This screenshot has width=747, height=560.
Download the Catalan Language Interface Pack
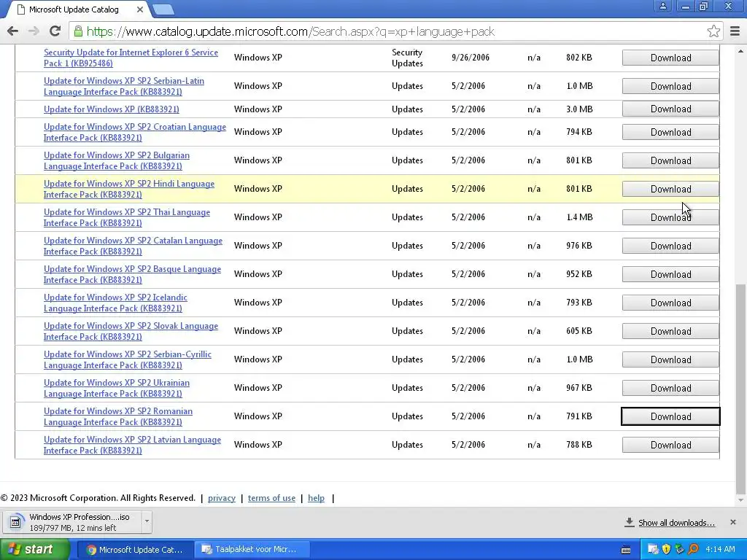click(670, 246)
